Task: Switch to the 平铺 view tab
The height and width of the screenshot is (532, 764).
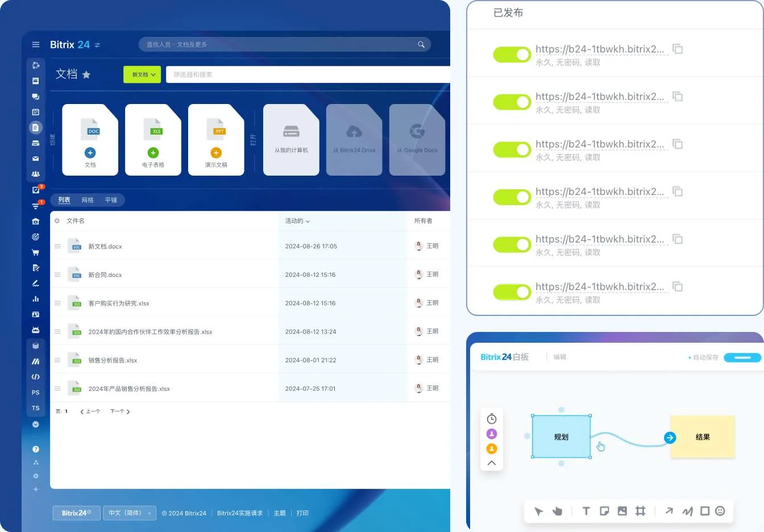Action: tap(111, 200)
